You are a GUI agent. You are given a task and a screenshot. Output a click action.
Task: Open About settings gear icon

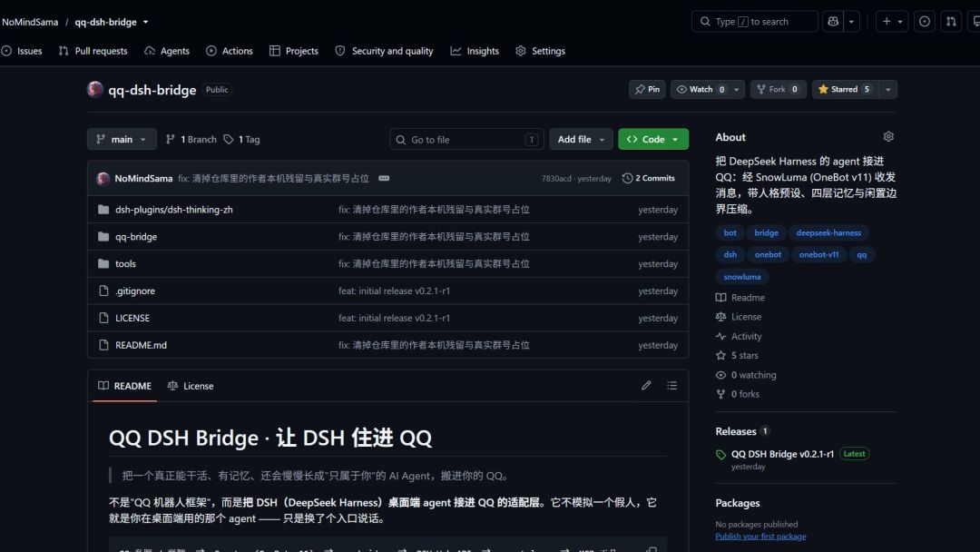click(x=888, y=136)
